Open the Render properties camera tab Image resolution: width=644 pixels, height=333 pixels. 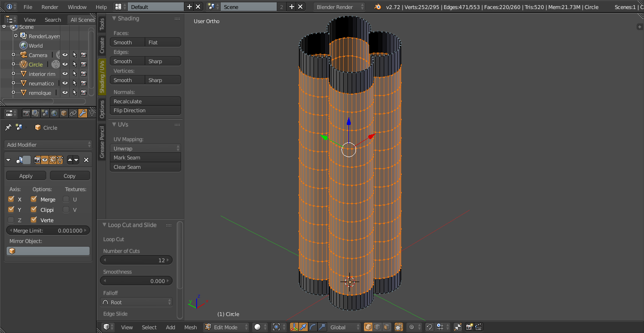pos(26,113)
